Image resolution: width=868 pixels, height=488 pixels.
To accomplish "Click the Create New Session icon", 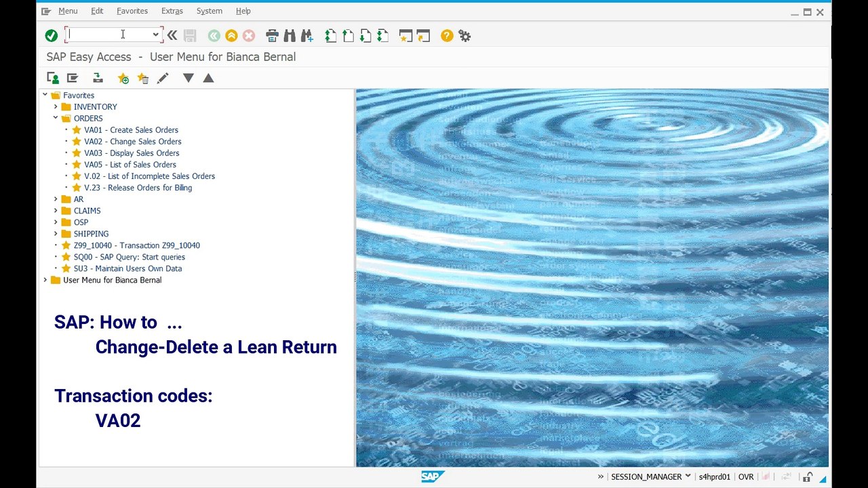I will pos(406,35).
